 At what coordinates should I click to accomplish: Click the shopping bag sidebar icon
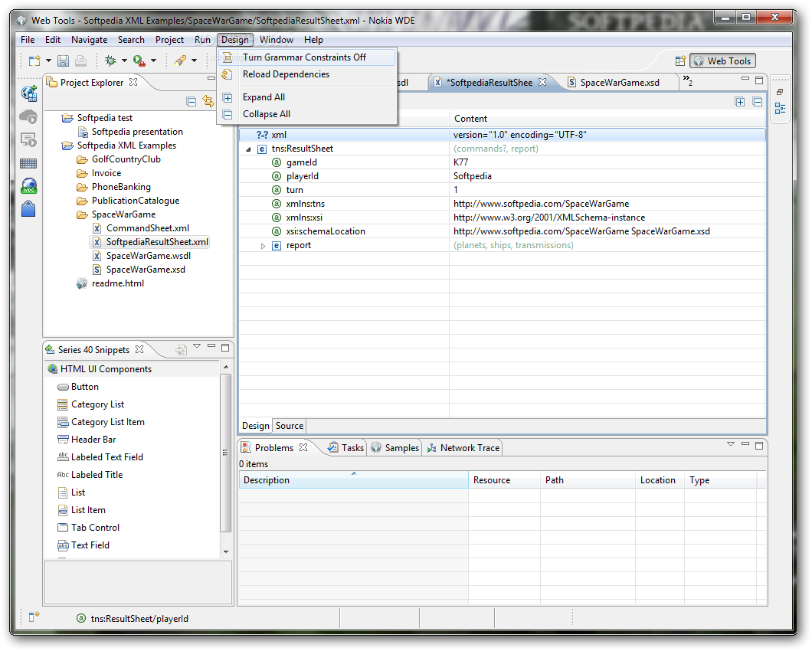tap(28, 209)
